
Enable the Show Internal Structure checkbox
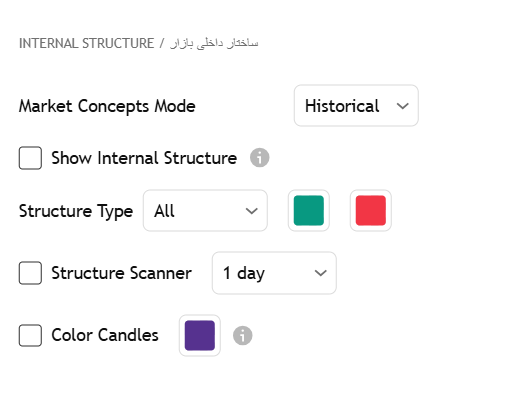[30, 158]
